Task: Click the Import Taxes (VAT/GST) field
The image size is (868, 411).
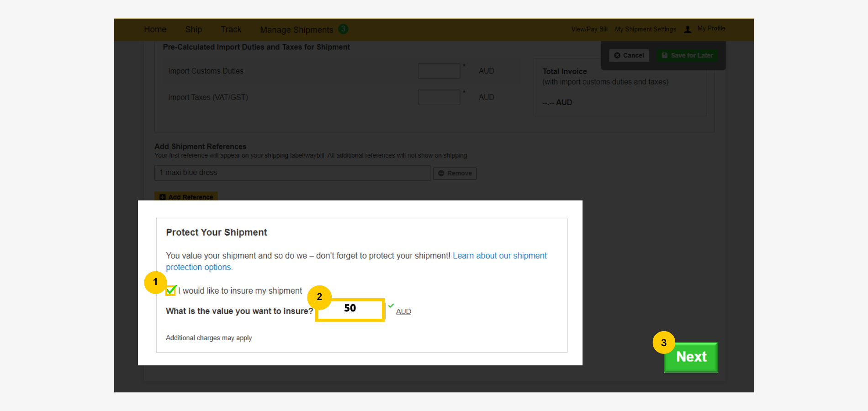Action: (x=439, y=97)
